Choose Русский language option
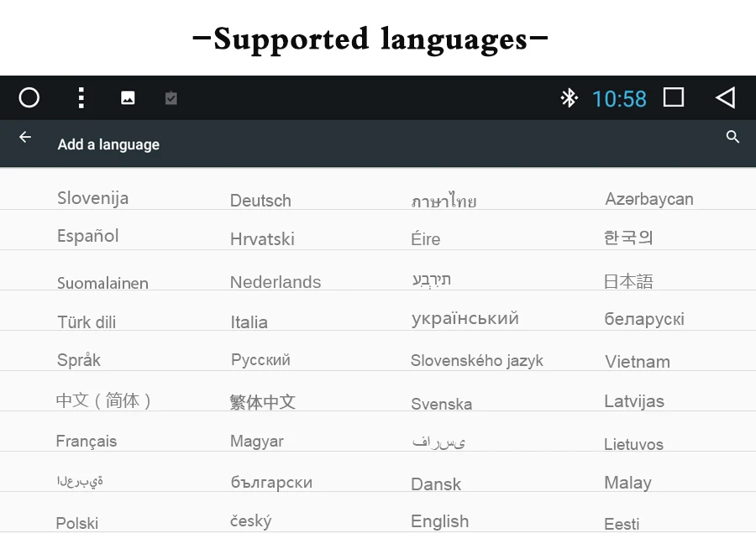Viewport: 756px width, 549px height. coord(260,359)
